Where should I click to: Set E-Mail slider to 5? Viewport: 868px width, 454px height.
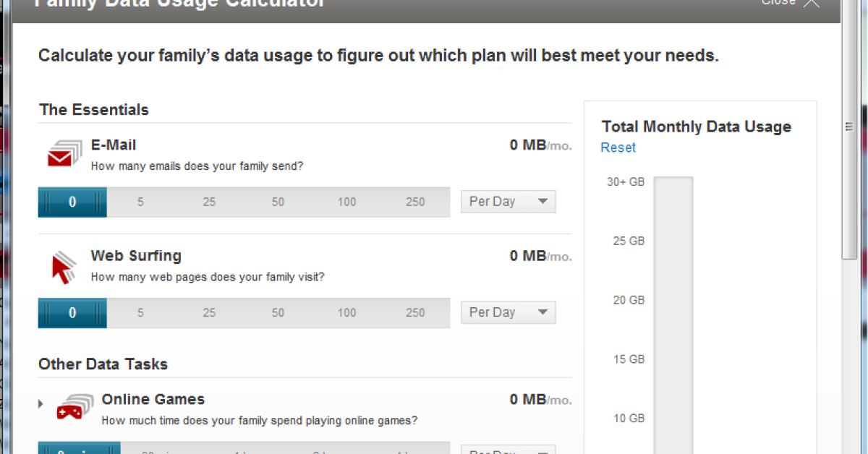140,202
